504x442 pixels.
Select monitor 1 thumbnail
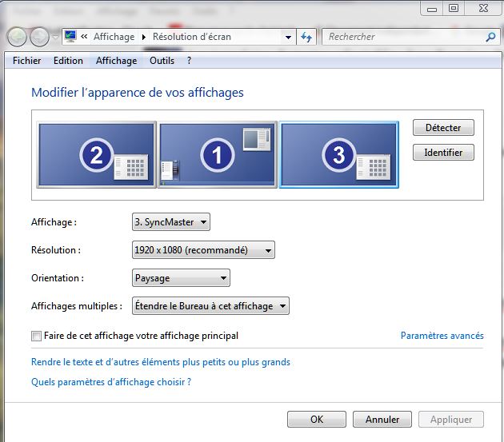point(218,154)
